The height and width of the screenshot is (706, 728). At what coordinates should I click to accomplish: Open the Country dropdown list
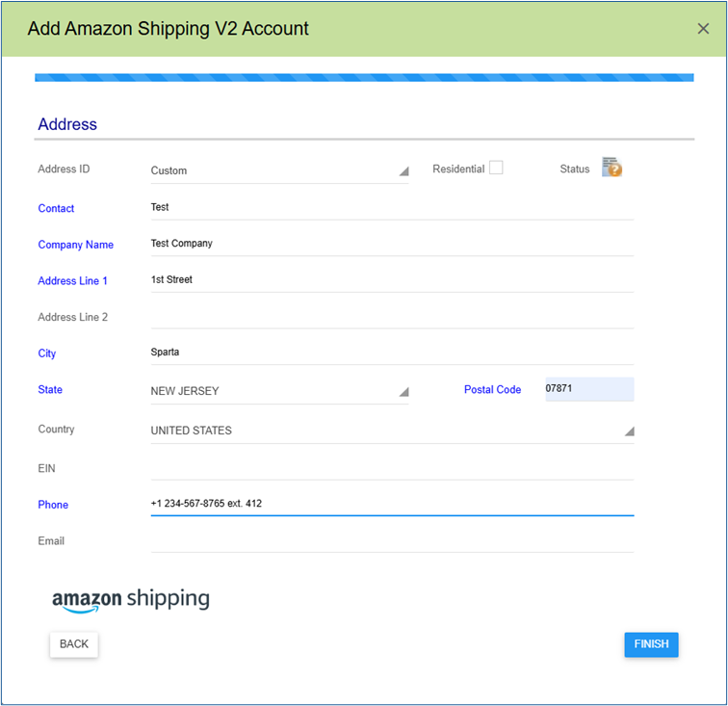[392, 431]
